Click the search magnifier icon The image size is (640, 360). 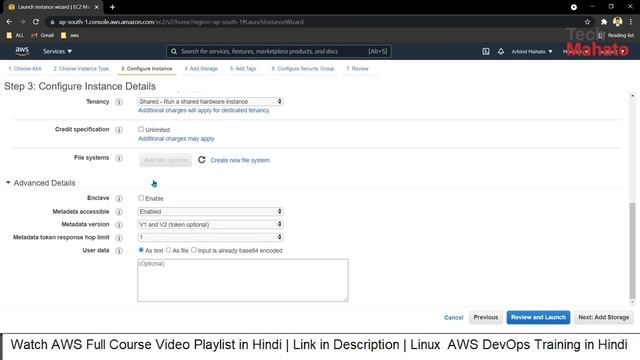[174, 51]
